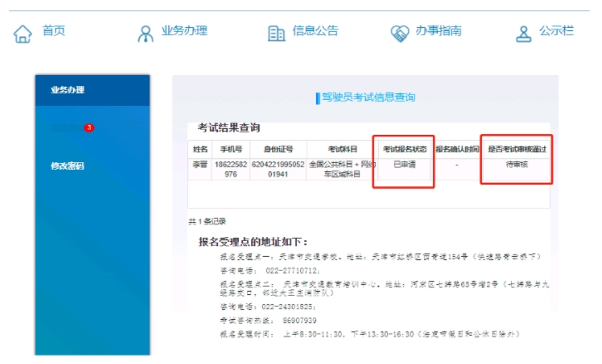The height and width of the screenshot is (364, 602).
Task: Select the 已申请 status cell
Action: tap(404, 165)
